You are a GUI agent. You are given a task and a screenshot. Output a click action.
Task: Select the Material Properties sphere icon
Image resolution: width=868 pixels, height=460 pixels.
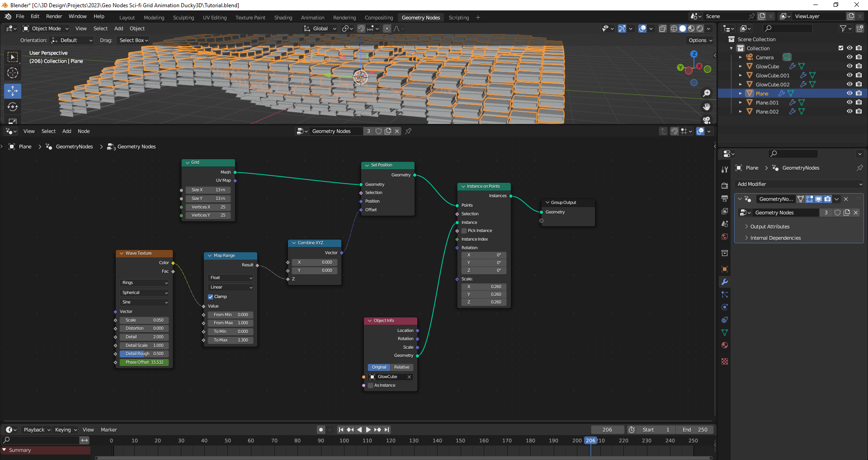tap(724, 345)
